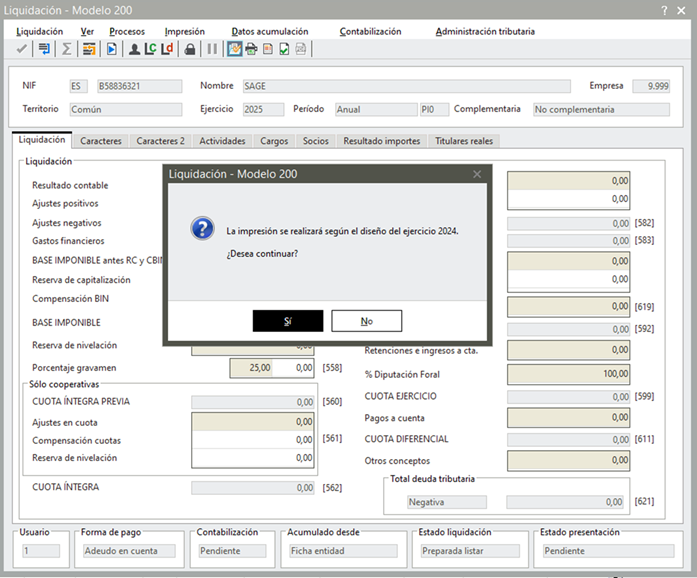Switch to the Titulares reales tab
Screen dimensions: 697x578
pyautogui.click(x=464, y=141)
